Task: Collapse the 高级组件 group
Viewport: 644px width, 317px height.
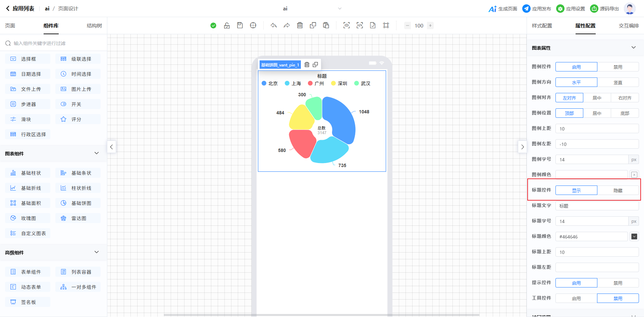Action: [x=97, y=252]
